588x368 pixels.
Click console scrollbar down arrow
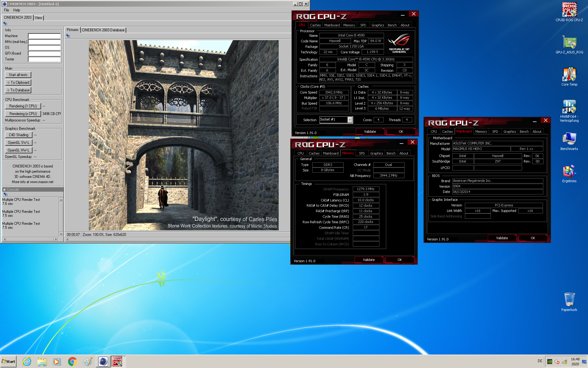(x=61, y=234)
